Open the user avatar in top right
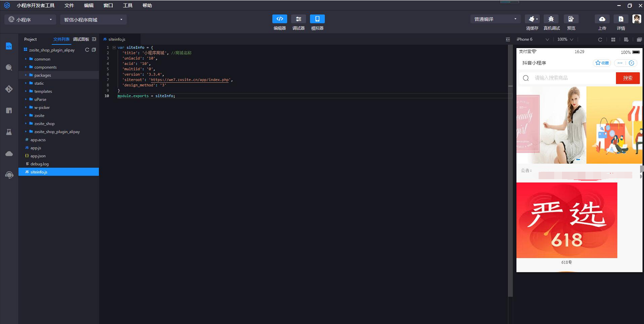The height and width of the screenshot is (324, 644). click(637, 19)
